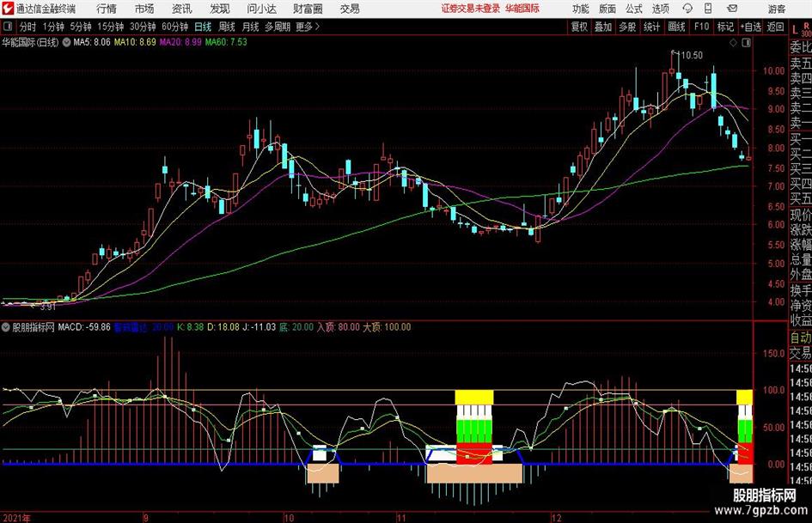This screenshot has height=523, width=812.
Task: Open the 功能 menu
Action: tap(581, 9)
